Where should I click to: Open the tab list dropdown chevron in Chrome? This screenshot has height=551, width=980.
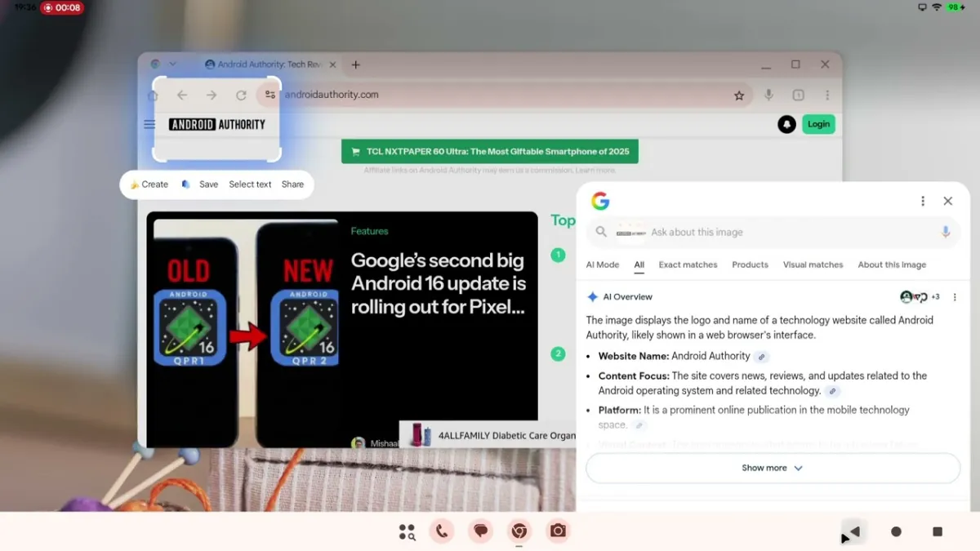172,64
